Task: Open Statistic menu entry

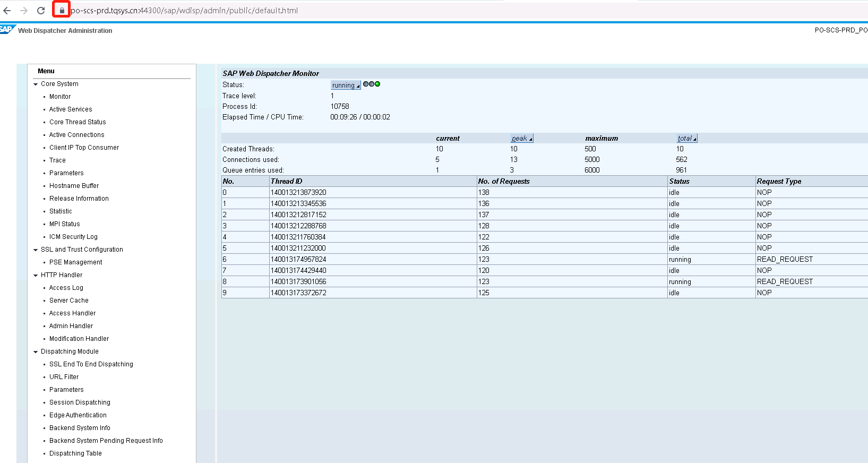Action: click(61, 211)
